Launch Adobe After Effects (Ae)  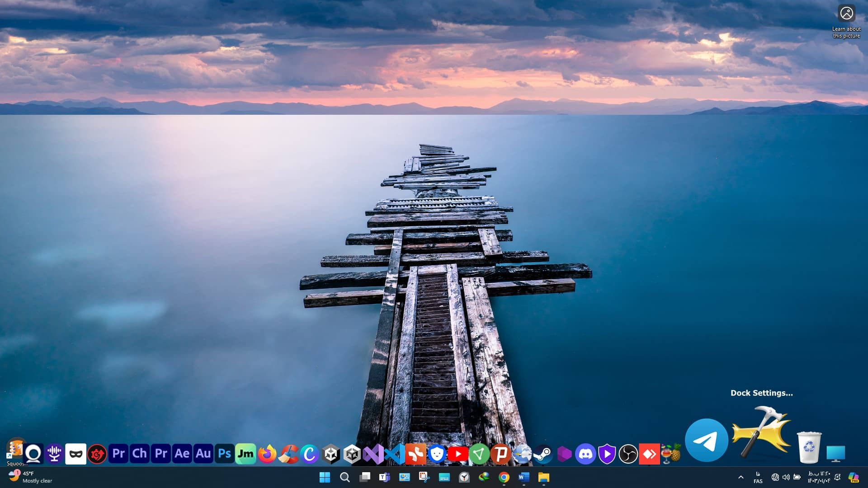(x=182, y=454)
